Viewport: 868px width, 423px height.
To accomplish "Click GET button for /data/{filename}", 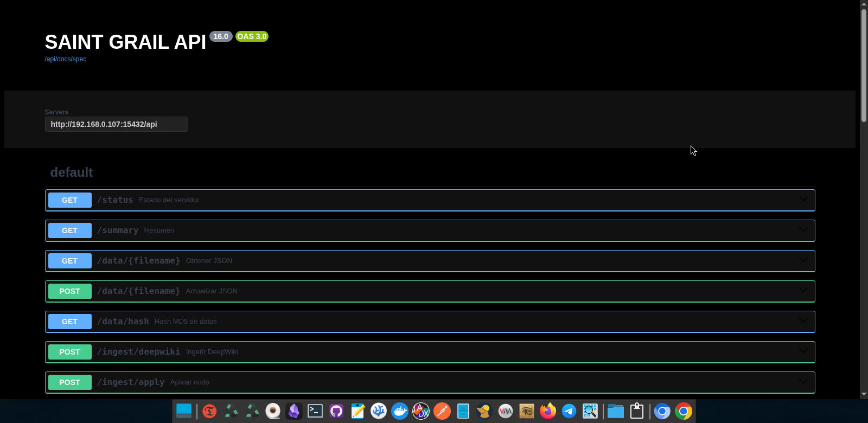I will [70, 261].
